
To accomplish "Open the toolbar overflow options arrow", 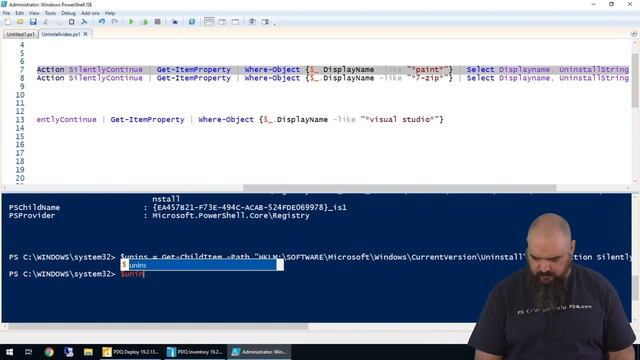I will click(275, 23).
